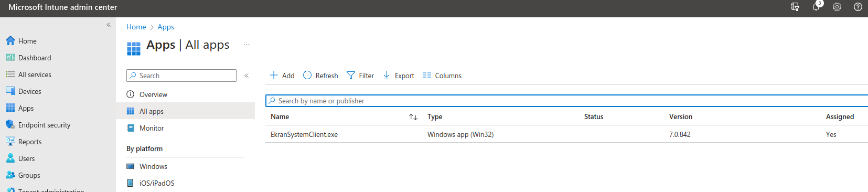The image size is (868, 192).
Task: Go to Home breadcrumb link
Action: point(136,27)
